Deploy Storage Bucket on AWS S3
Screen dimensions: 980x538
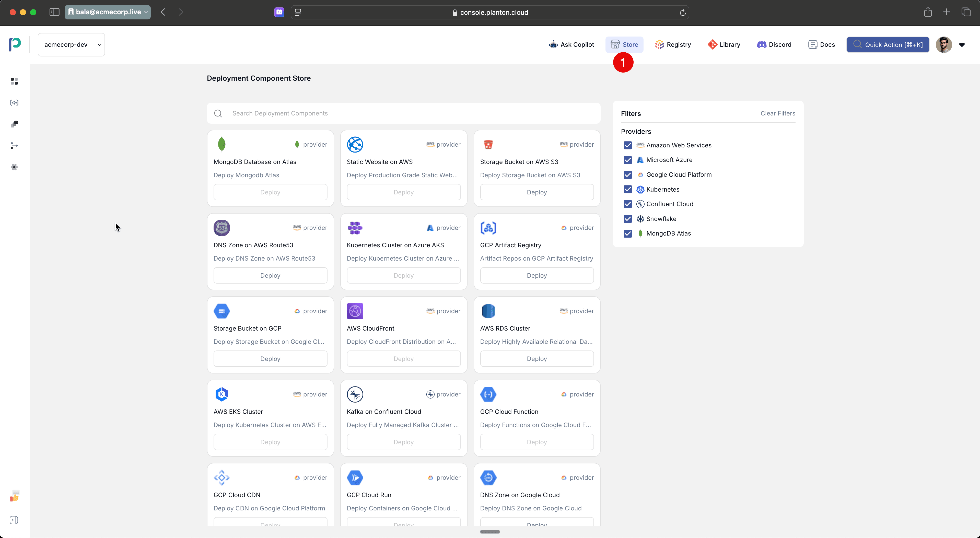537,192
